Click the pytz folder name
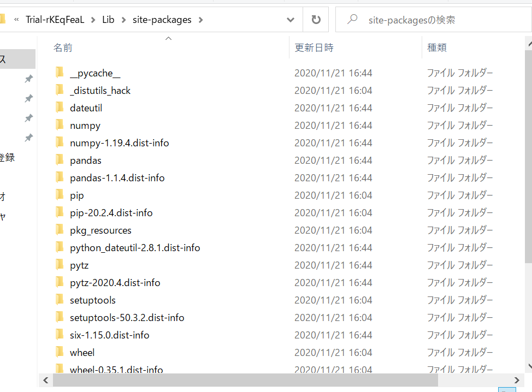 (79, 265)
